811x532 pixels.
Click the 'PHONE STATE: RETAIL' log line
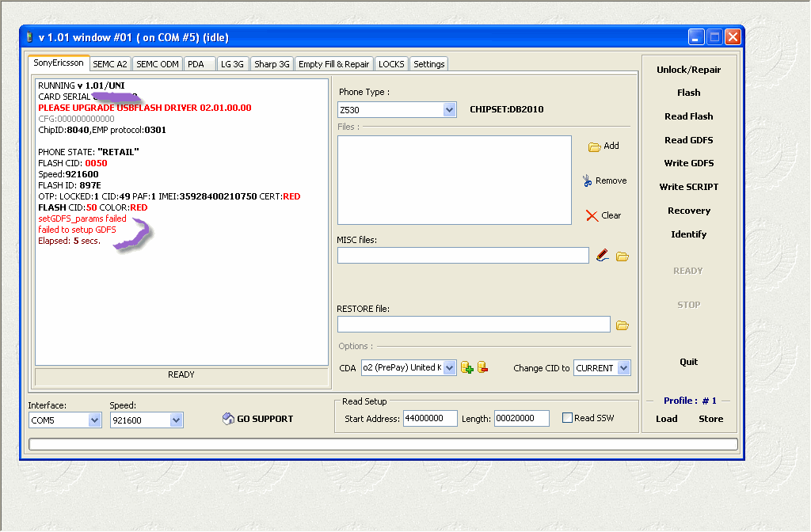[89, 152]
